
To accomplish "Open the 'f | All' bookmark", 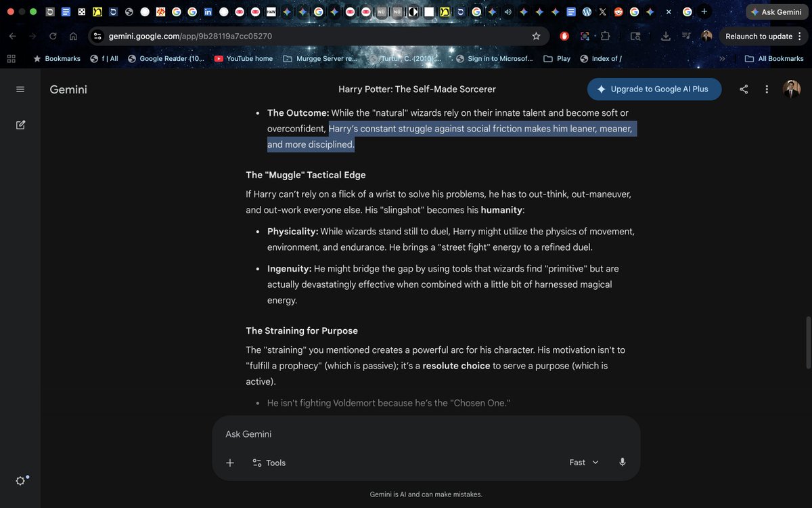I will click(104, 59).
